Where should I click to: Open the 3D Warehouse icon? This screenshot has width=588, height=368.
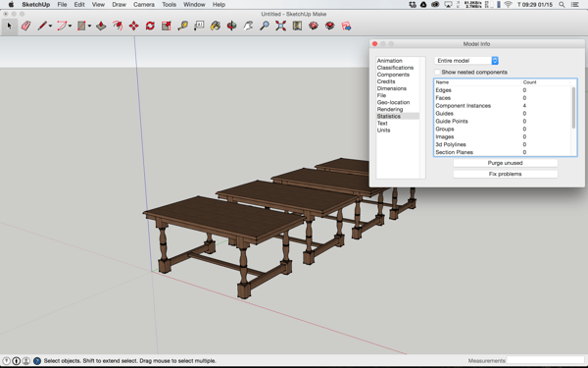[314, 26]
